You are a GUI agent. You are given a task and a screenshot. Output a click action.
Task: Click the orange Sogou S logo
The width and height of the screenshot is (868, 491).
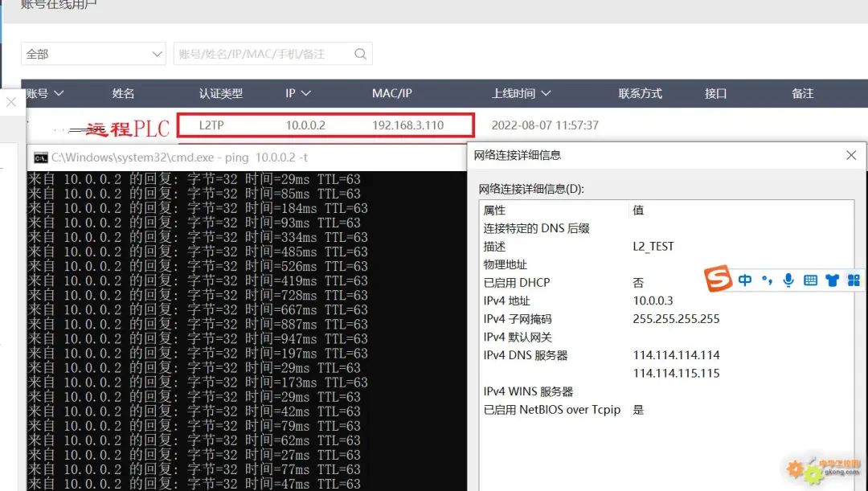coord(718,279)
